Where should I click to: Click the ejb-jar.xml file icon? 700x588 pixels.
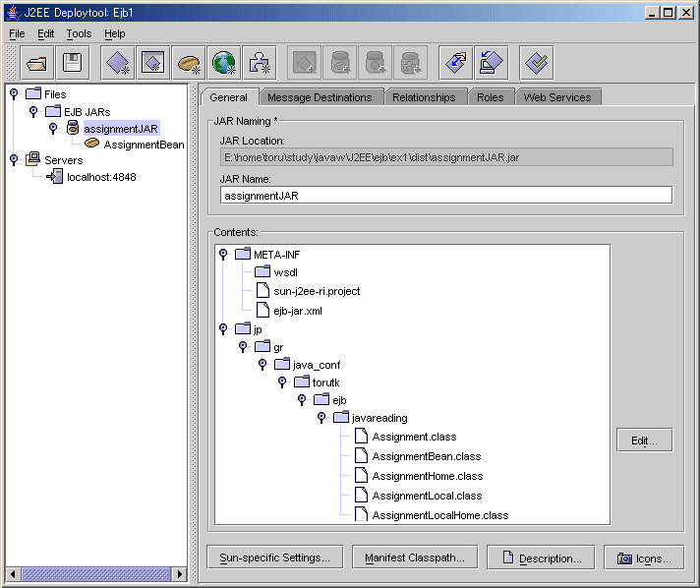coord(262,310)
